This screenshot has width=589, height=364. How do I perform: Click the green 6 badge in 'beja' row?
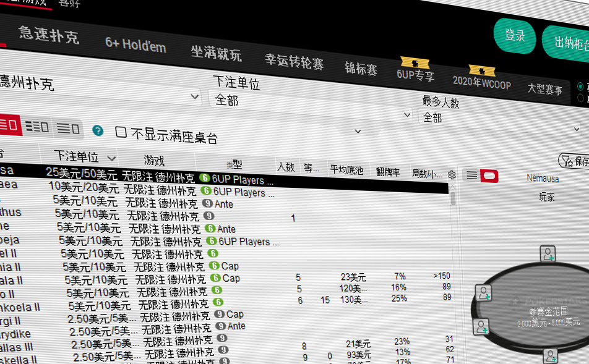(x=212, y=240)
